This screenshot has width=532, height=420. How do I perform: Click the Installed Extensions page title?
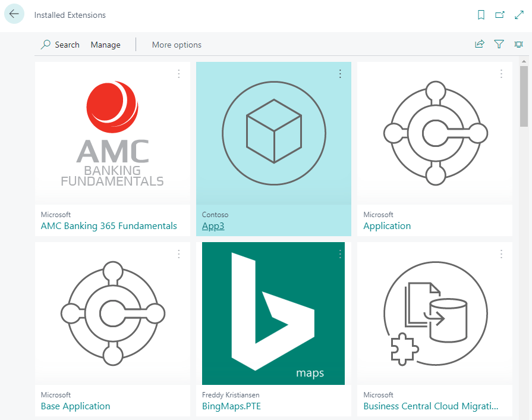pos(70,15)
